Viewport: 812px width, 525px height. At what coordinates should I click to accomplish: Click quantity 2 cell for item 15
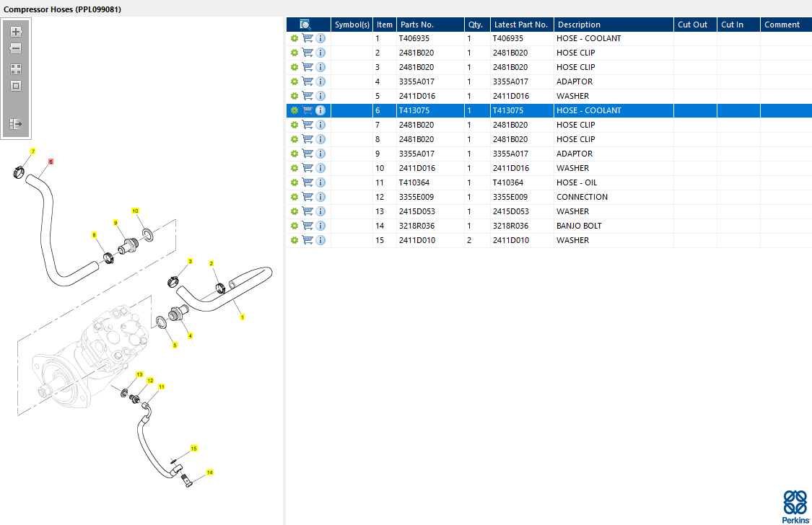pyautogui.click(x=477, y=240)
